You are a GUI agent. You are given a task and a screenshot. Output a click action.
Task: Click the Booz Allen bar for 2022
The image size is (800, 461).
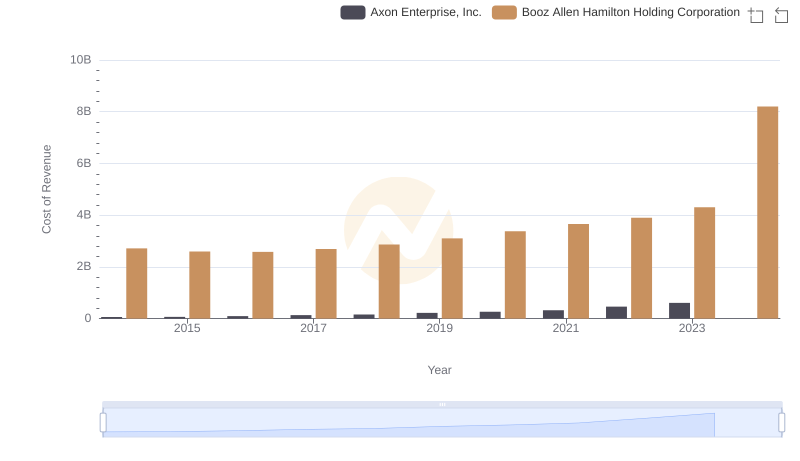click(641, 268)
